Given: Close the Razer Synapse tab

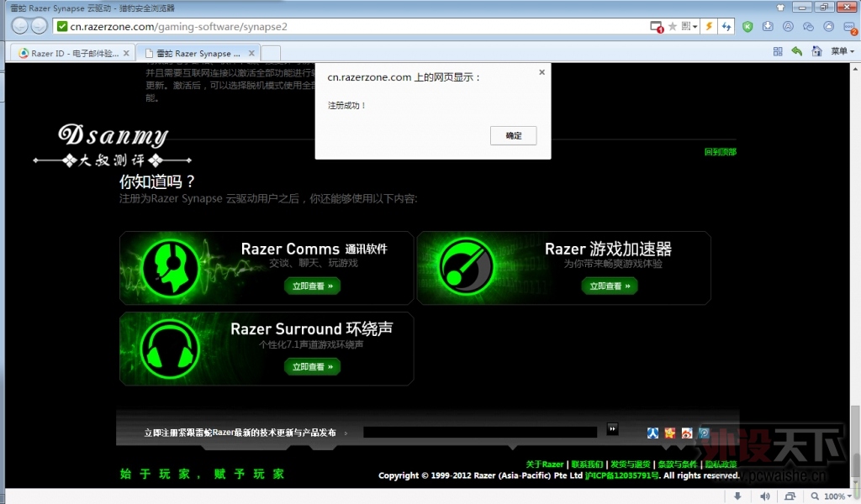Looking at the screenshot, I should (251, 53).
